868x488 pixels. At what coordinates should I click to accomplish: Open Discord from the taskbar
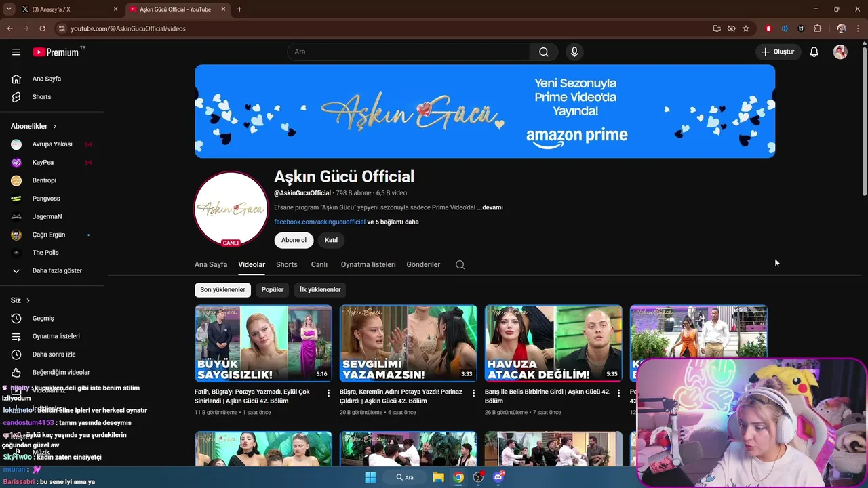click(498, 477)
